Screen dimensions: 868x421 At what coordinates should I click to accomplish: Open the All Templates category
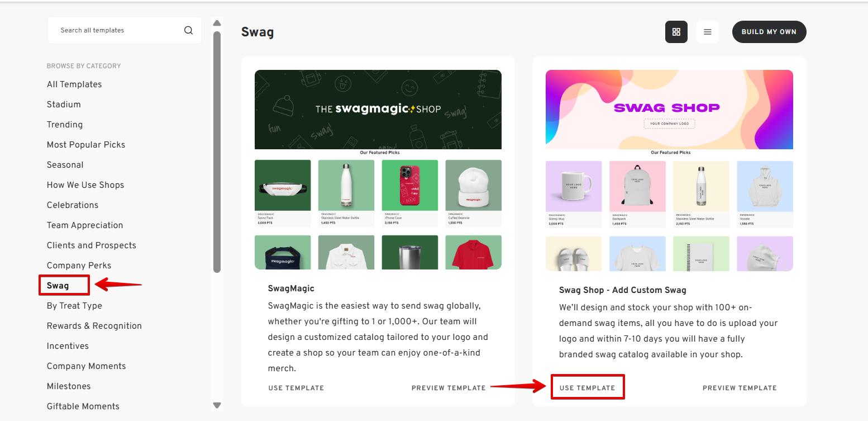point(74,84)
